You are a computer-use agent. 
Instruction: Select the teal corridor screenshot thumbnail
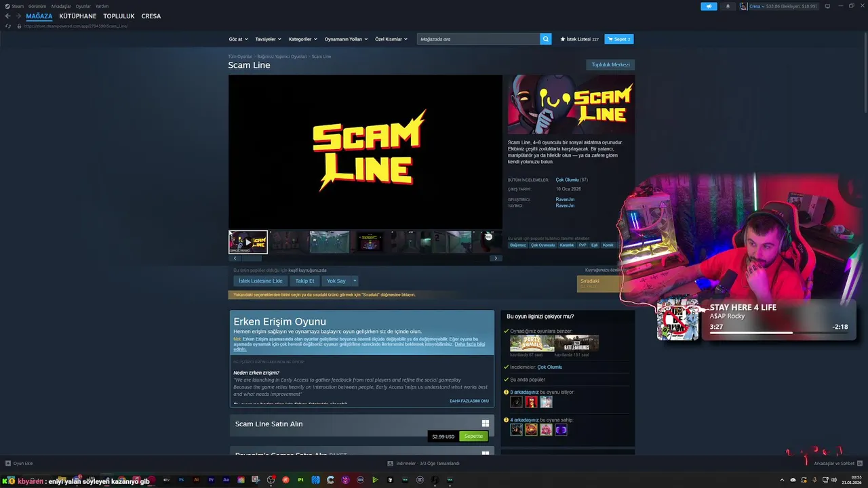[x=330, y=242]
